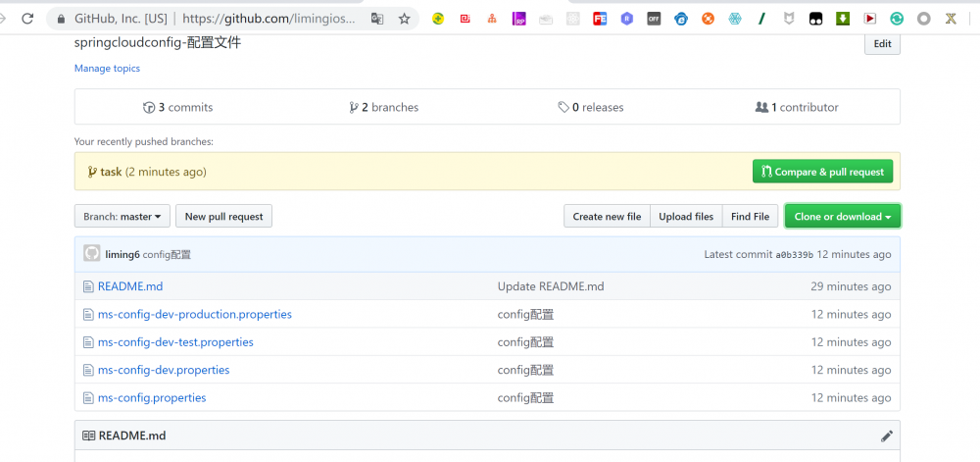Open the page translate icon in address bar
Screen dimensions: 980x462
click(x=377, y=19)
